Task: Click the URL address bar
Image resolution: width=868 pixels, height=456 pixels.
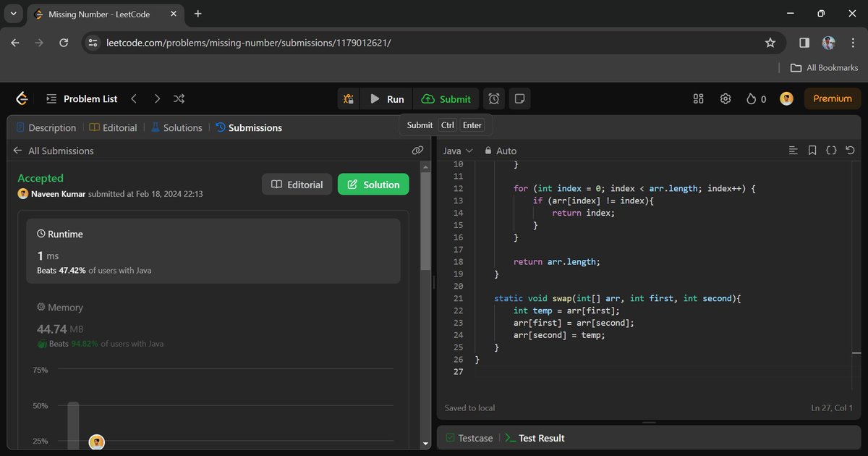Action: click(x=434, y=43)
